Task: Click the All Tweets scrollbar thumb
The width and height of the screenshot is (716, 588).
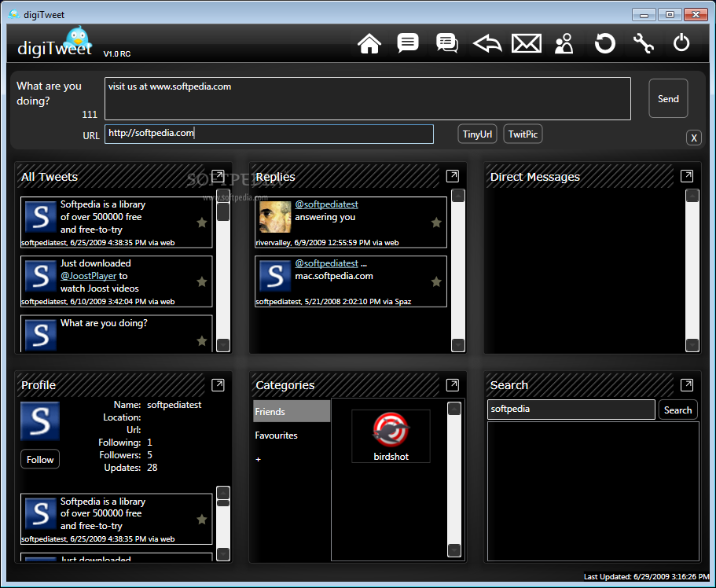Action: click(223, 212)
